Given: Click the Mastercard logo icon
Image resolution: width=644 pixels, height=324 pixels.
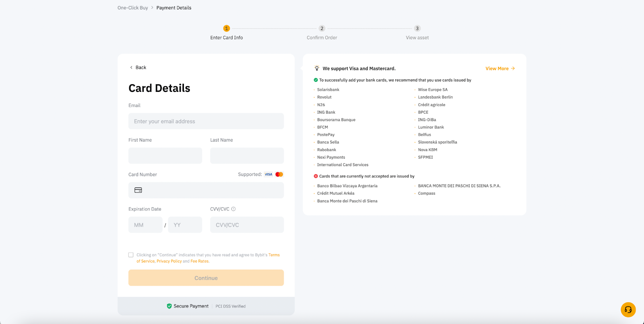Looking at the screenshot, I should point(279,174).
